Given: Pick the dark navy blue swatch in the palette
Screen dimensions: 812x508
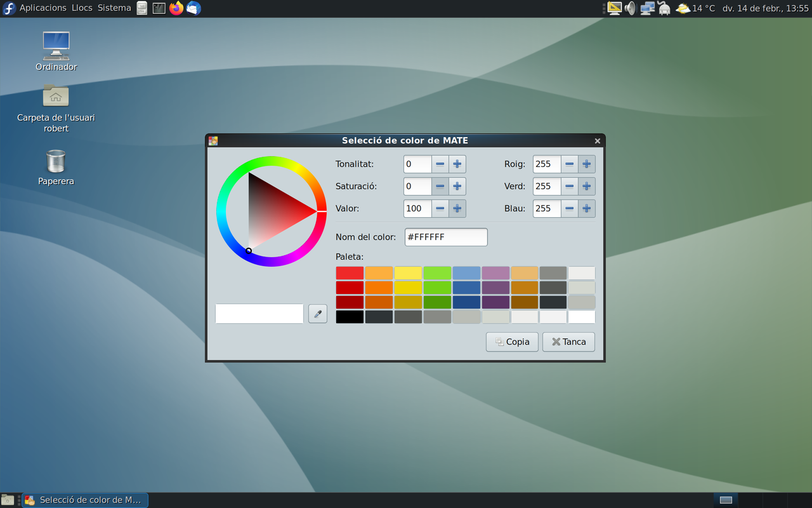Looking at the screenshot, I should [466, 302].
